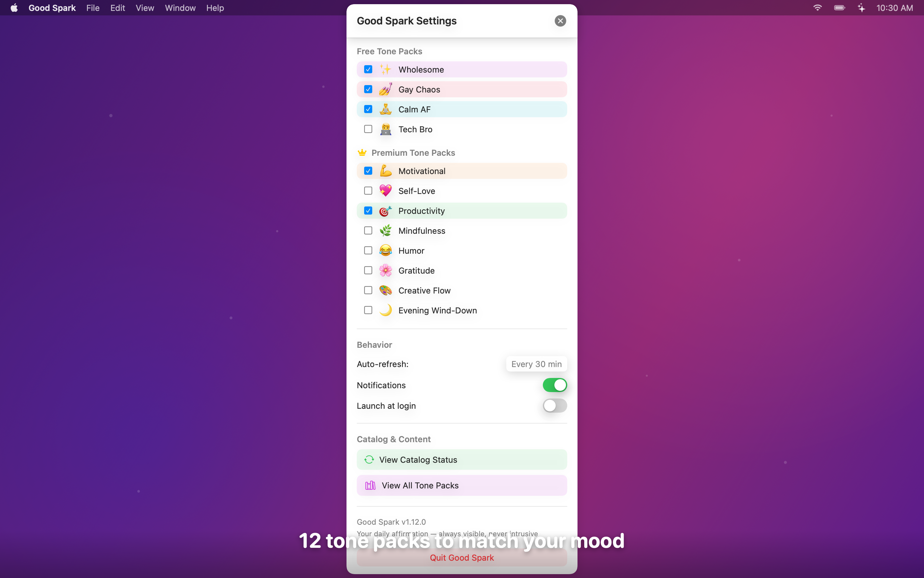Click the Quit Good Spark button
The image size is (924, 578).
tap(462, 558)
